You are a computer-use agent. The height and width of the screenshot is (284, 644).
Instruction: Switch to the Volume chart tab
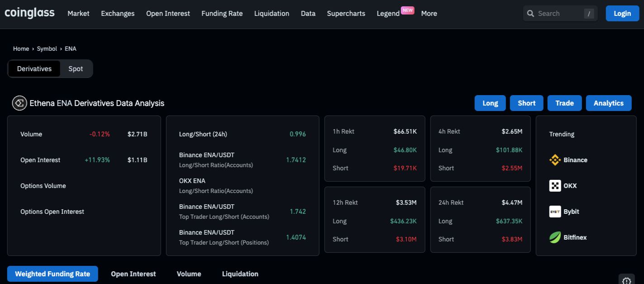coord(189,274)
